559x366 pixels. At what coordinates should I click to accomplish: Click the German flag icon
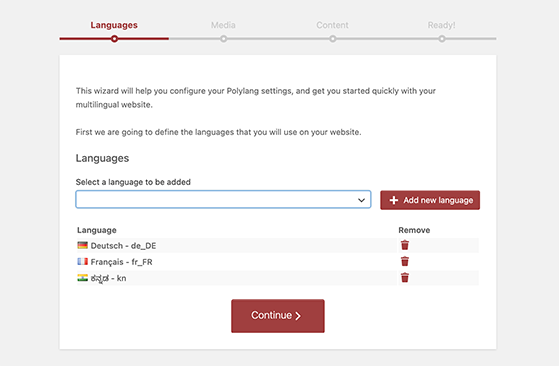[82, 245]
